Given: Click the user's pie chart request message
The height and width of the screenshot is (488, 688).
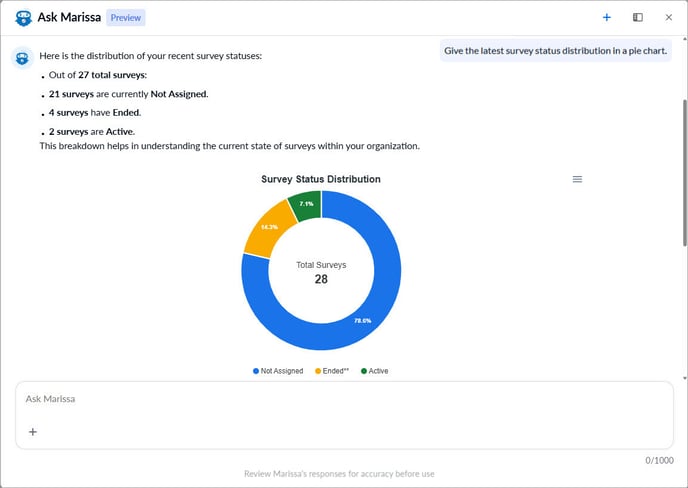Looking at the screenshot, I should coord(556,51).
